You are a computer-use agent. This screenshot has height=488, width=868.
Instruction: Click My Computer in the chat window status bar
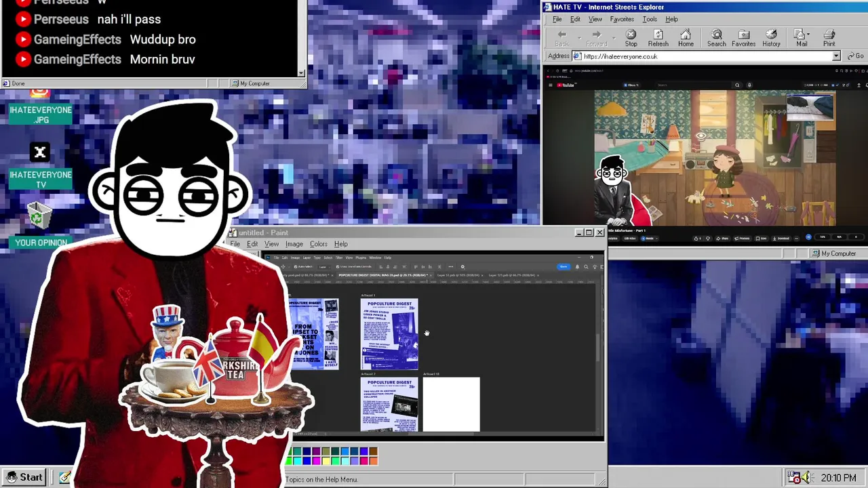pos(250,83)
